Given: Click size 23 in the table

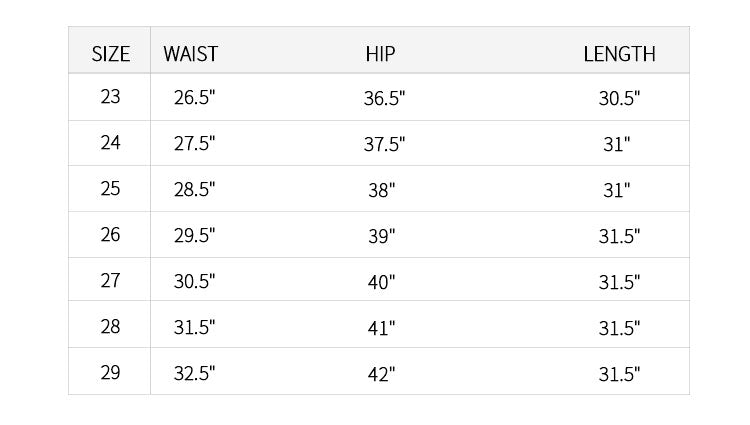Looking at the screenshot, I should click(x=111, y=97).
